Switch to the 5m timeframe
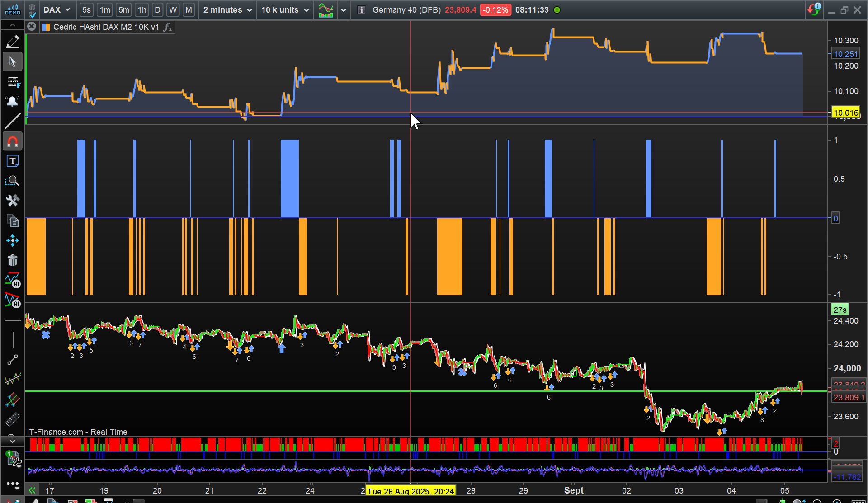Image resolution: width=868 pixels, height=503 pixels. [x=123, y=10]
